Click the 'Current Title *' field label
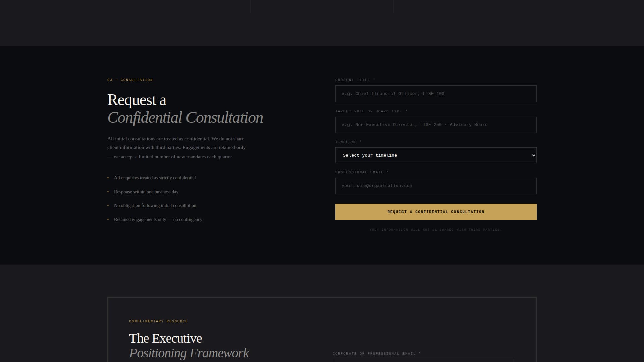The width and height of the screenshot is (644, 362). (355, 80)
